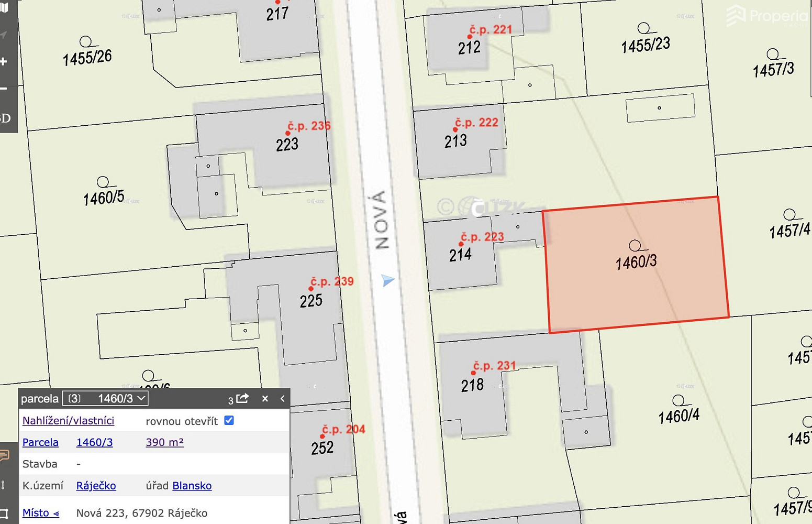Image resolution: width=812 pixels, height=524 pixels.
Task: Open the map layers icon
Action: click(x=4, y=8)
